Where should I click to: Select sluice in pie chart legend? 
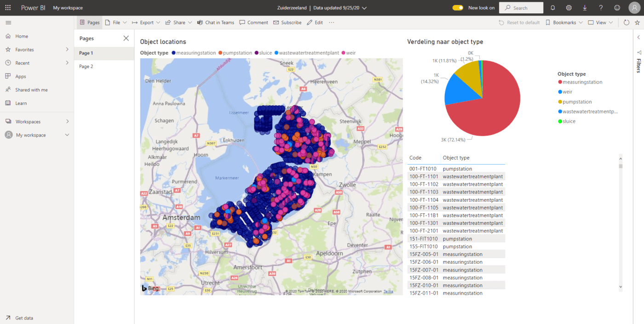pyautogui.click(x=567, y=121)
